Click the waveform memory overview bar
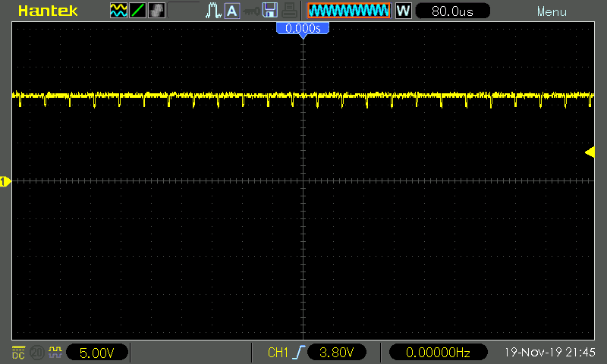This screenshot has height=364, width=607. point(349,11)
